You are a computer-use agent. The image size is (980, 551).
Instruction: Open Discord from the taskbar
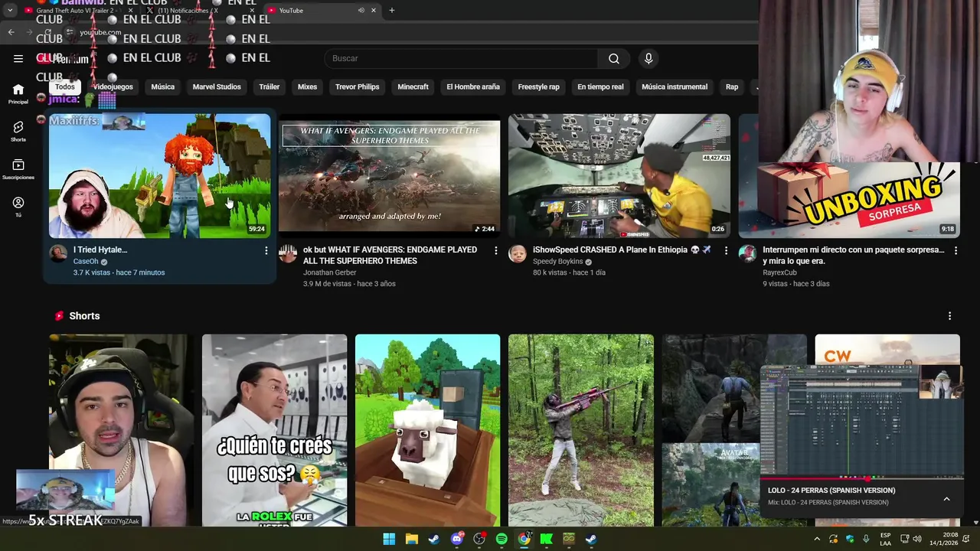pyautogui.click(x=457, y=539)
